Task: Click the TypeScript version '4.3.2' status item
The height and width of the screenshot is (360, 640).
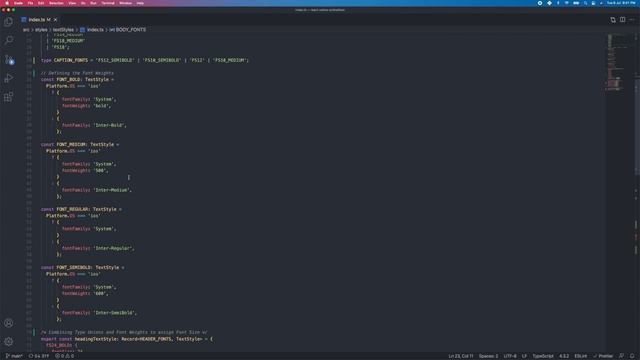Action: tap(564, 356)
